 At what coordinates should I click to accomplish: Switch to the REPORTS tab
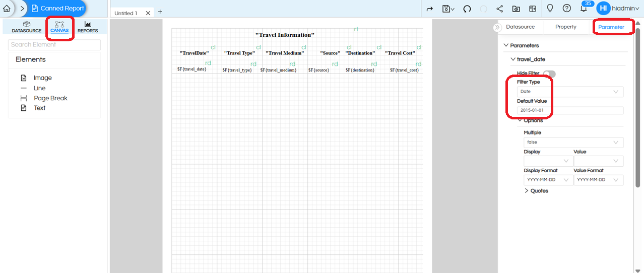[88, 27]
